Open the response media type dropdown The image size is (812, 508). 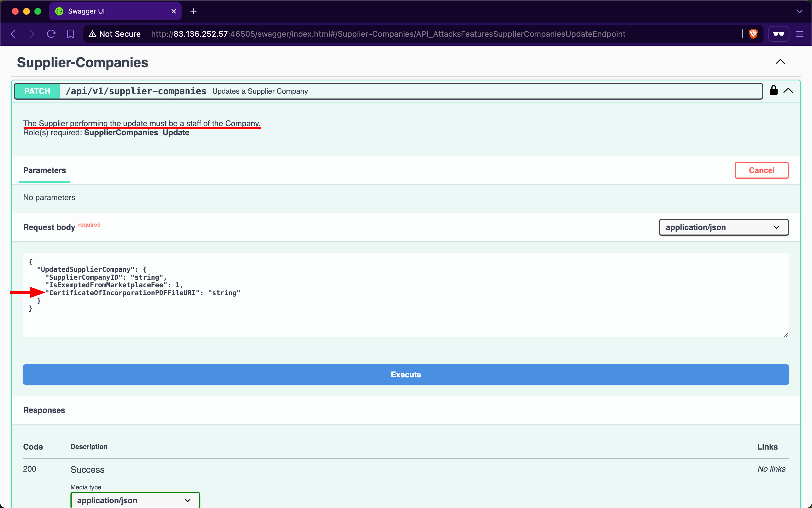[135, 500]
